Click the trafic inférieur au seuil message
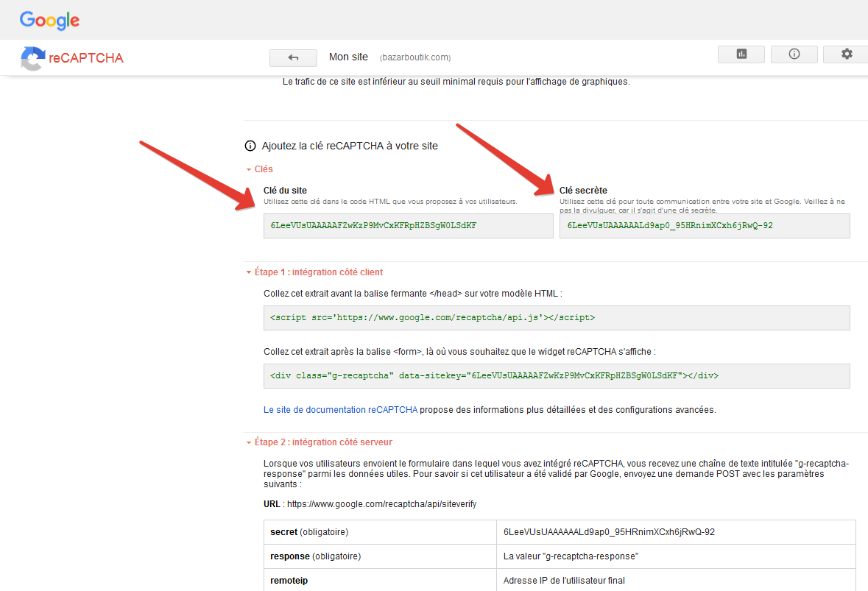Viewport: 868px width, 591px height. point(456,82)
